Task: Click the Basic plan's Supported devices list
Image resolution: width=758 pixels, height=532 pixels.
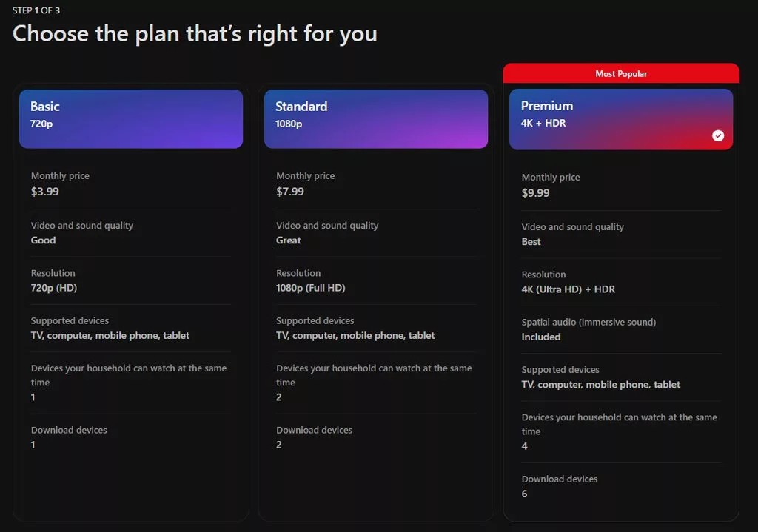Action: pos(110,336)
